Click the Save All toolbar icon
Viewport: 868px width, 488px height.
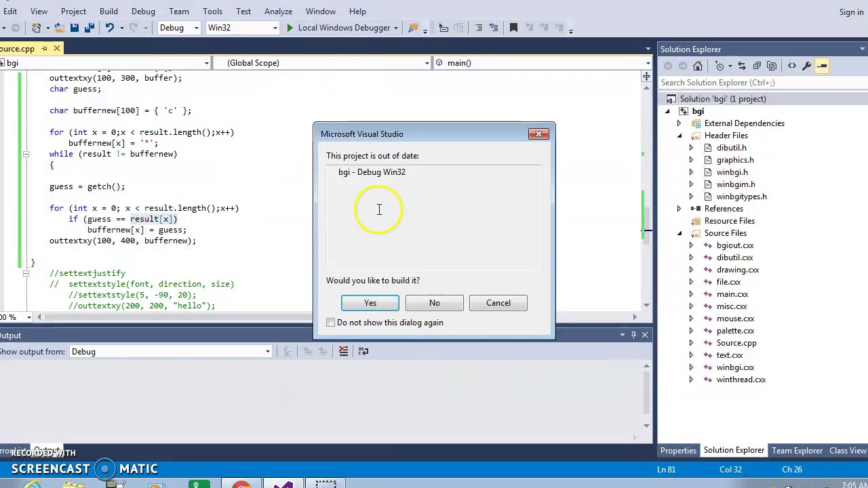pyautogui.click(x=89, y=28)
